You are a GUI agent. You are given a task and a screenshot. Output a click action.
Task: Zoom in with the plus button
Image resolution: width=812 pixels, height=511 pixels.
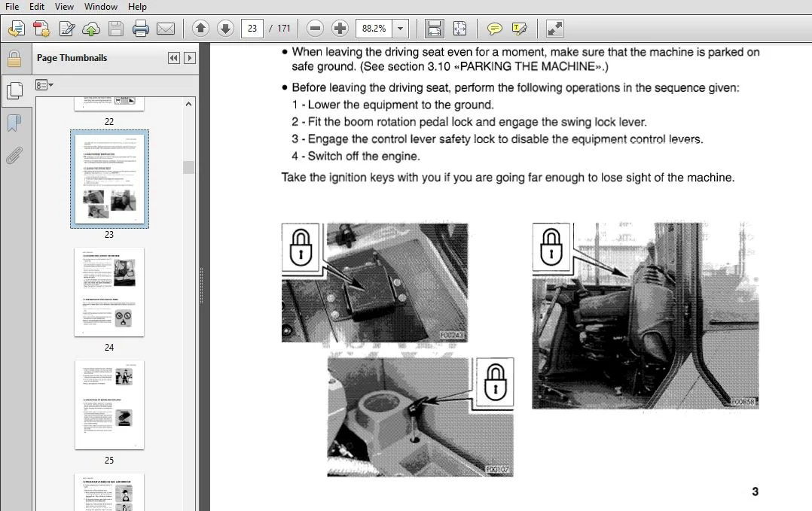click(340, 29)
